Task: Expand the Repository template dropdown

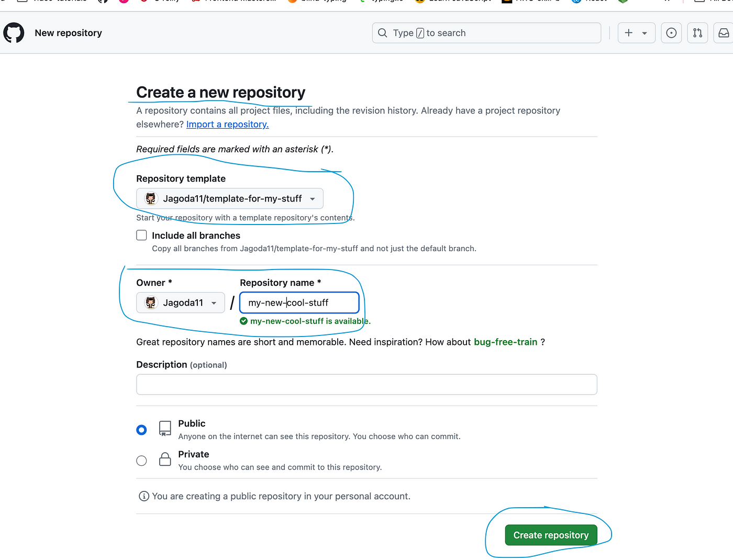Action: (230, 198)
